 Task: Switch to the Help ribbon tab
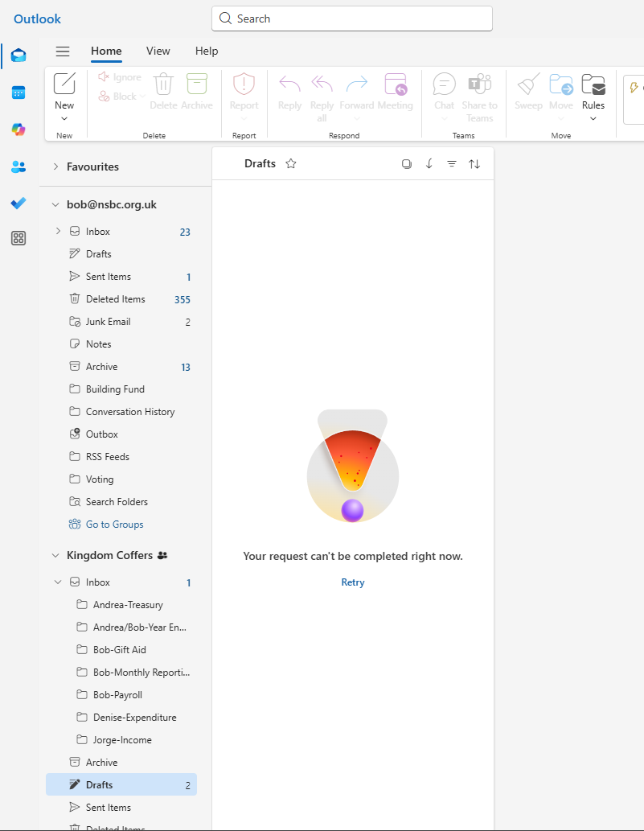point(207,51)
